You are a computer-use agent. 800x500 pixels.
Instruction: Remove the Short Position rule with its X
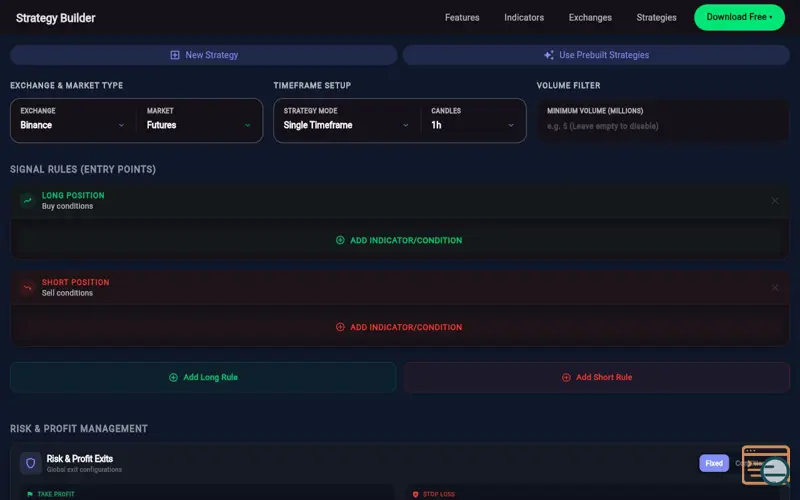[774, 288]
